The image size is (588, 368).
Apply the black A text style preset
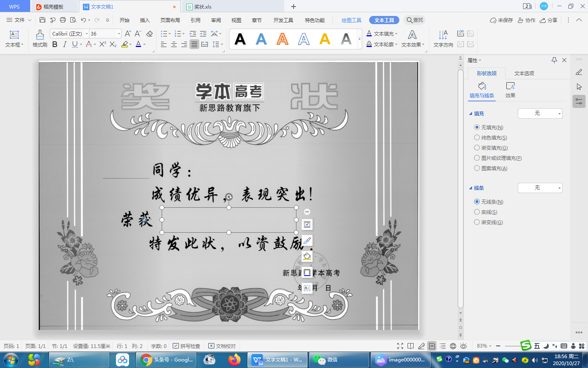[x=240, y=39]
